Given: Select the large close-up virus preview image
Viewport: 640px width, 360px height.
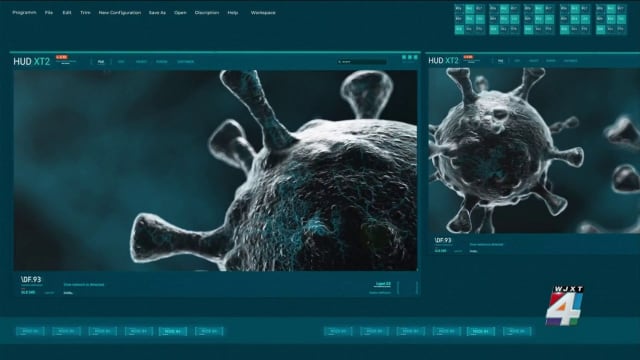Looking at the screenshot, I should point(216,170).
